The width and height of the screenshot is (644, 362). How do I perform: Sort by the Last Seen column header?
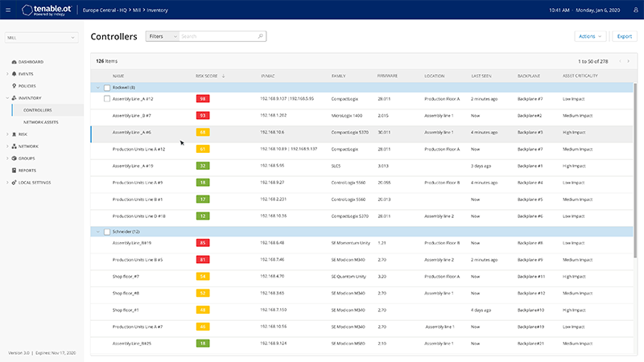pyautogui.click(x=481, y=76)
